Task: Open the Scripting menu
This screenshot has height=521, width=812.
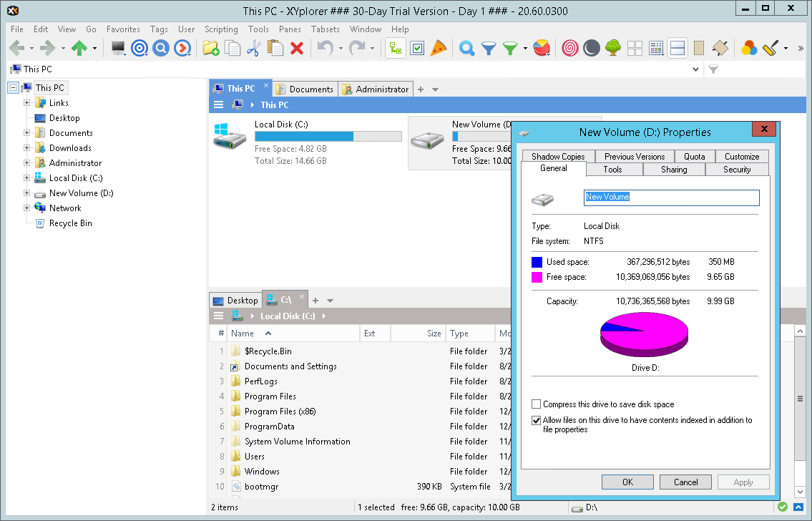Action: (x=221, y=29)
